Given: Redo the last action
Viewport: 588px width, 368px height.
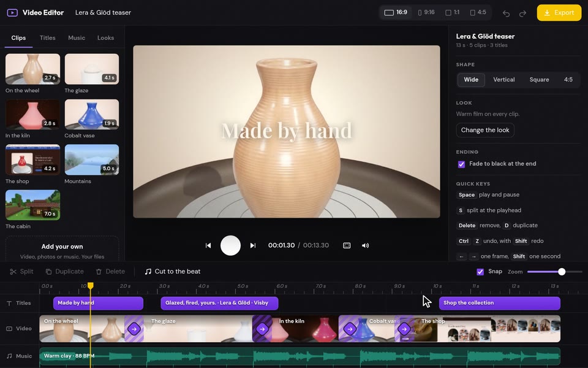Looking at the screenshot, I should click(x=522, y=13).
